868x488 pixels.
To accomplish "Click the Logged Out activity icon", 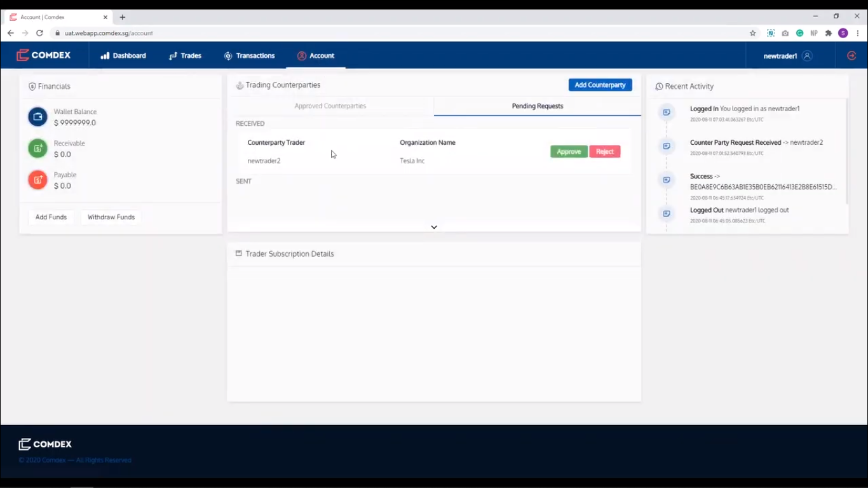I will pyautogui.click(x=667, y=213).
